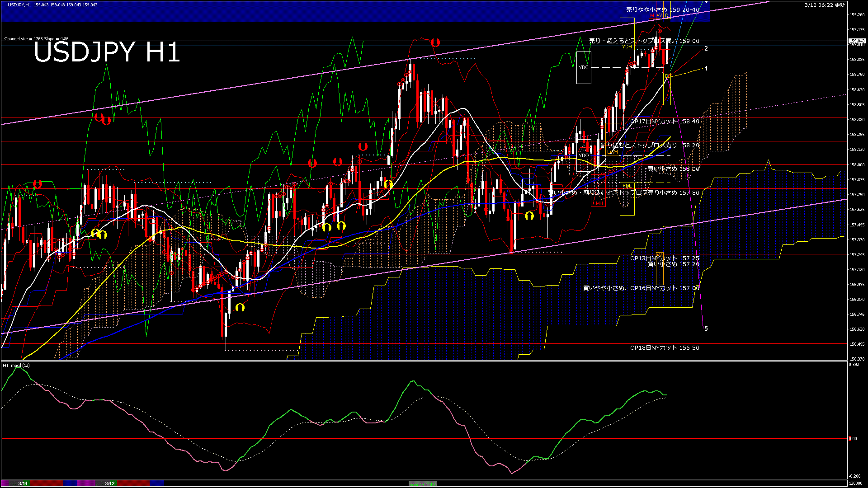Click the wave label 5 at the line end
The width and height of the screenshot is (868, 488).
point(706,329)
